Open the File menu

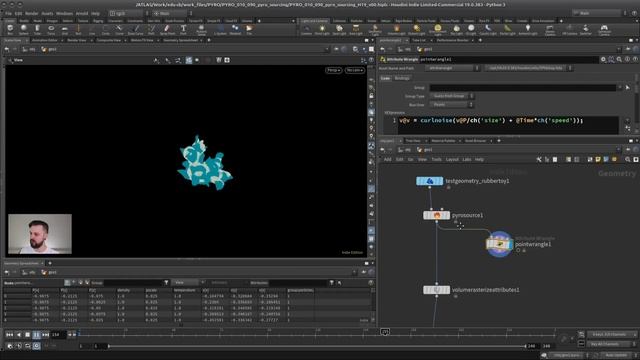pyautogui.click(x=8, y=13)
